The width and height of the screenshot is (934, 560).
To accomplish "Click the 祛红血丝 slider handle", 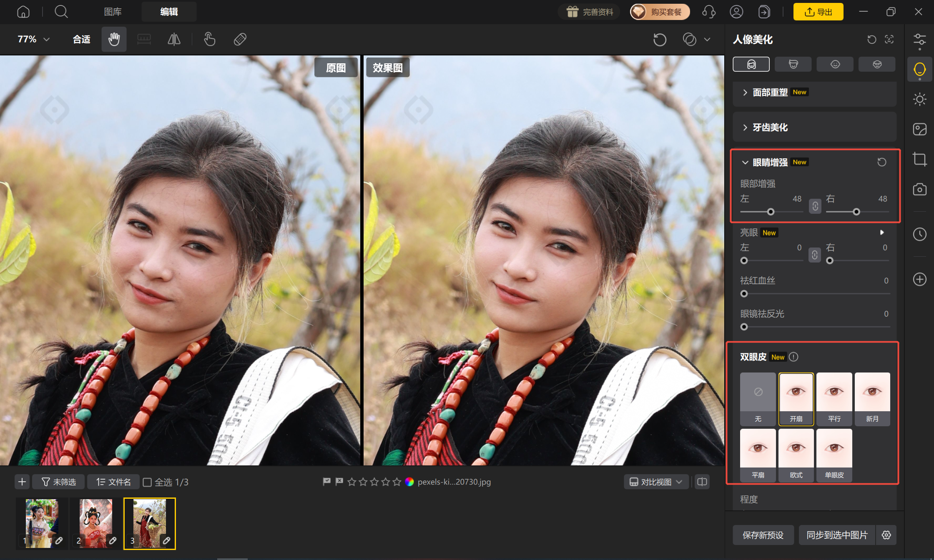I will (x=744, y=294).
